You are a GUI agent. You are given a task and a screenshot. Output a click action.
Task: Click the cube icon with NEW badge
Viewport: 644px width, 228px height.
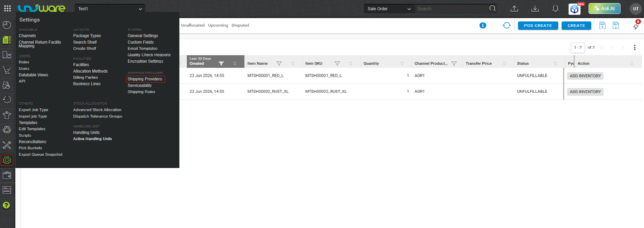coord(575,9)
